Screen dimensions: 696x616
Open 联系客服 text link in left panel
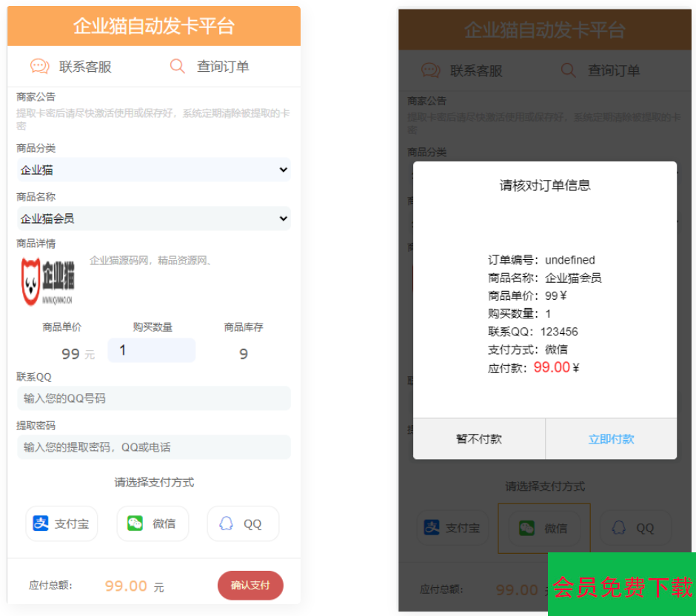pos(85,67)
